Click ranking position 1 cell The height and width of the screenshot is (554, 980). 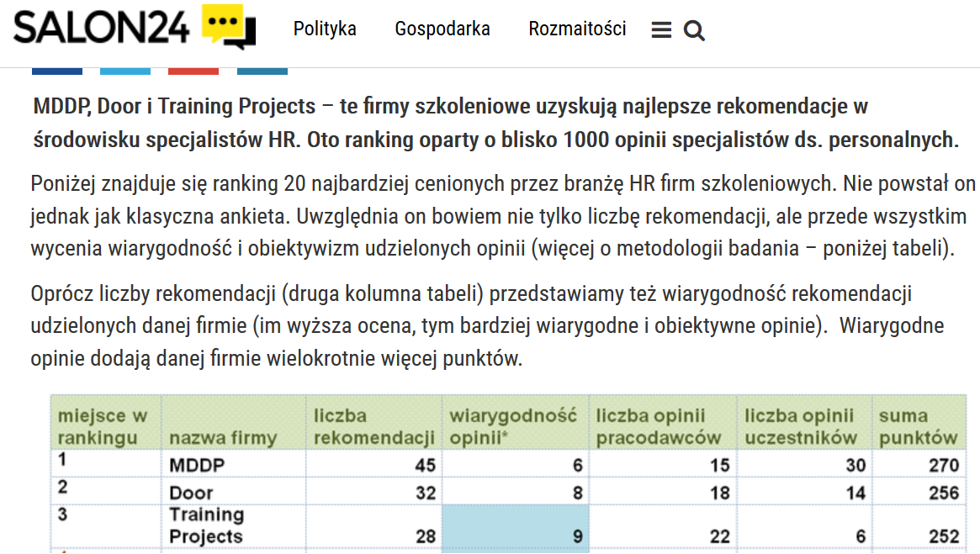pos(106,464)
